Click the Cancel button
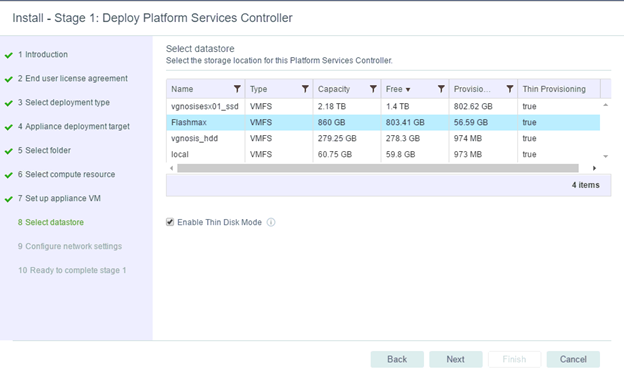The image size is (624, 377). (x=573, y=359)
